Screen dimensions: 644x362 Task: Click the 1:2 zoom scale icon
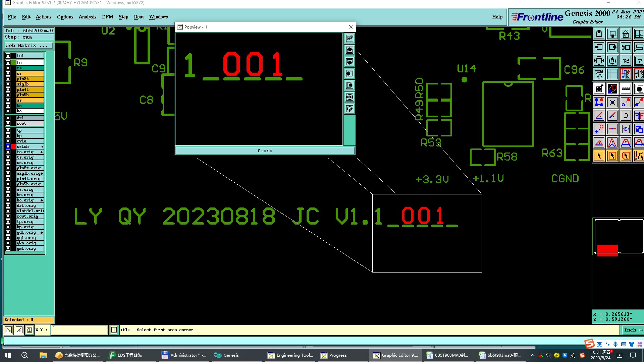tap(626, 61)
